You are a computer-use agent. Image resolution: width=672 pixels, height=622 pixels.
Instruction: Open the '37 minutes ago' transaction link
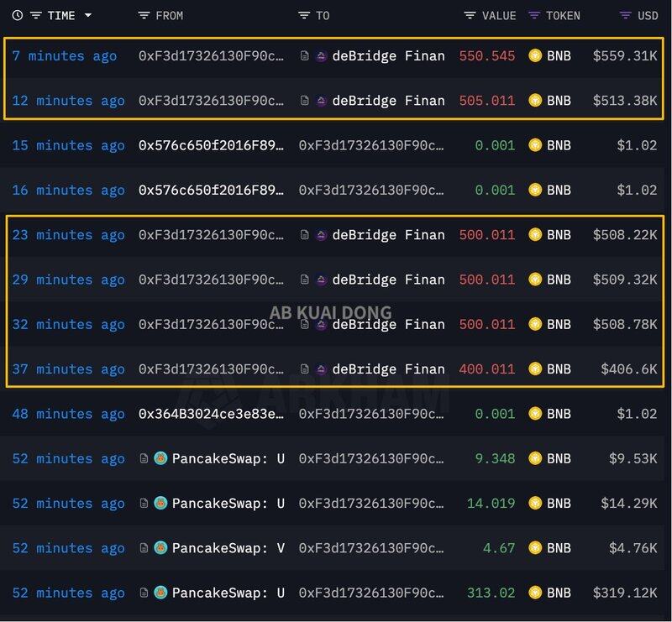69,369
